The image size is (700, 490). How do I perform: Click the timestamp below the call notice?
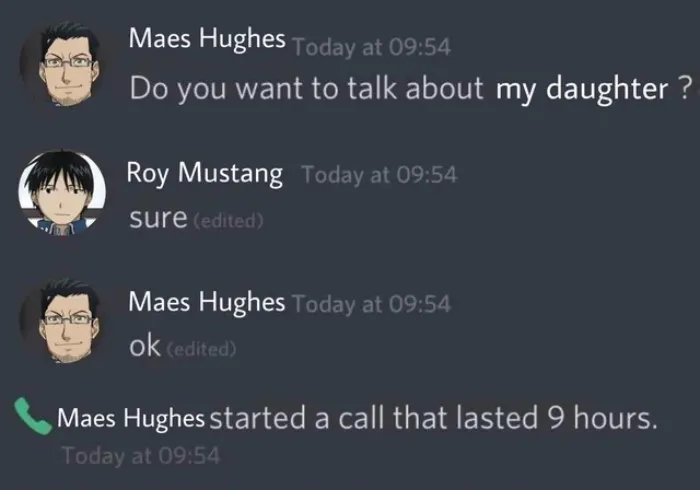point(139,456)
